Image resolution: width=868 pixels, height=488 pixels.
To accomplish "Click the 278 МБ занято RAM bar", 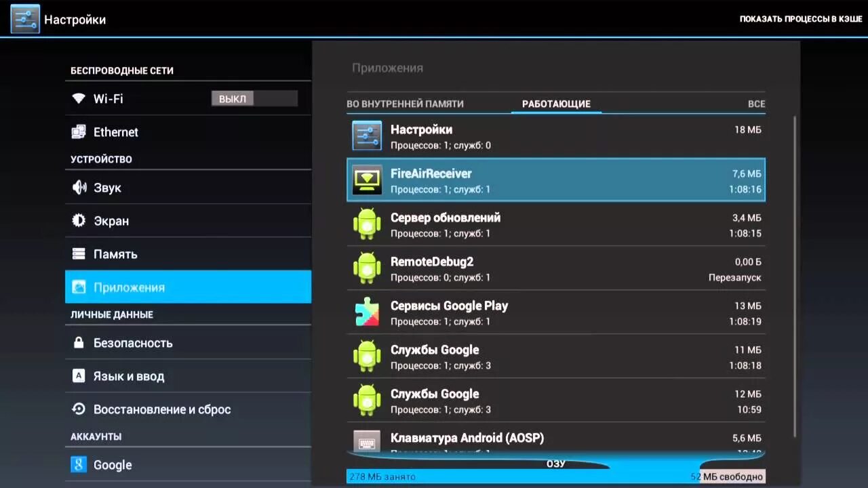I will click(x=523, y=476).
